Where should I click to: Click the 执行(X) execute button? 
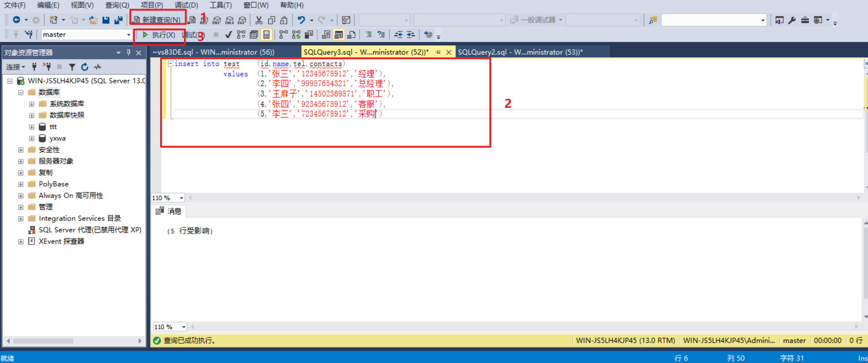pyautogui.click(x=159, y=35)
